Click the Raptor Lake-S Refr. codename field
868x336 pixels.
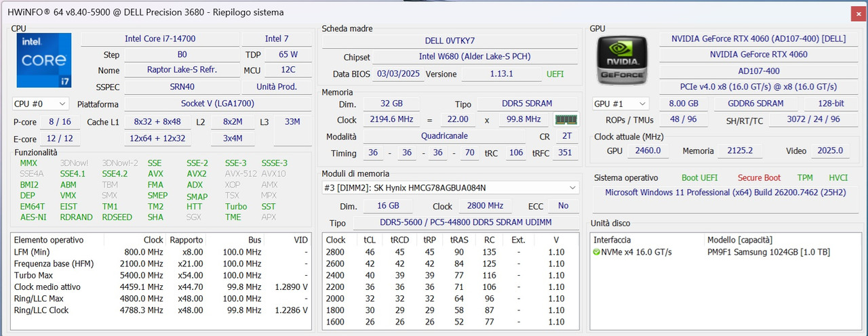[182, 70]
